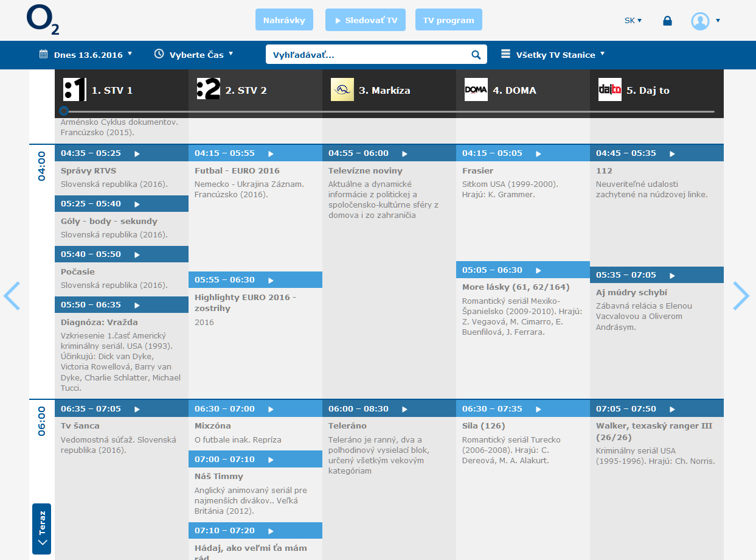
Task: Click the lock icon in header
Action: pos(667,21)
